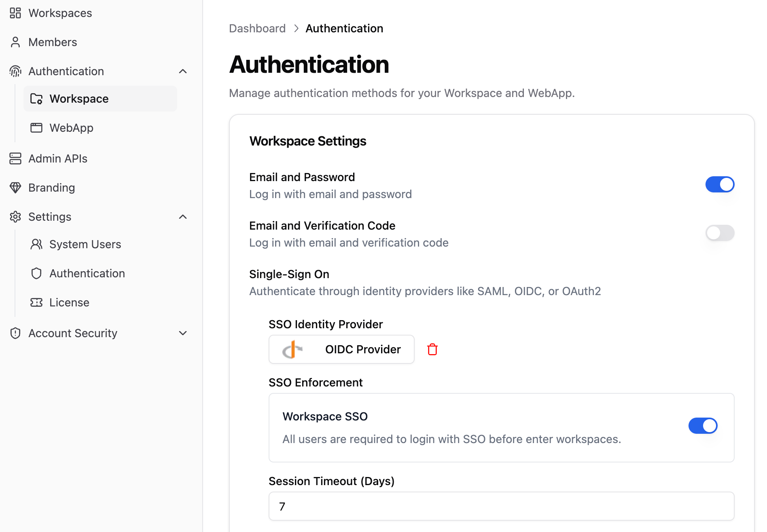This screenshot has height=532, width=767.
Task: Click the Account Security shield icon
Action: tap(15, 333)
